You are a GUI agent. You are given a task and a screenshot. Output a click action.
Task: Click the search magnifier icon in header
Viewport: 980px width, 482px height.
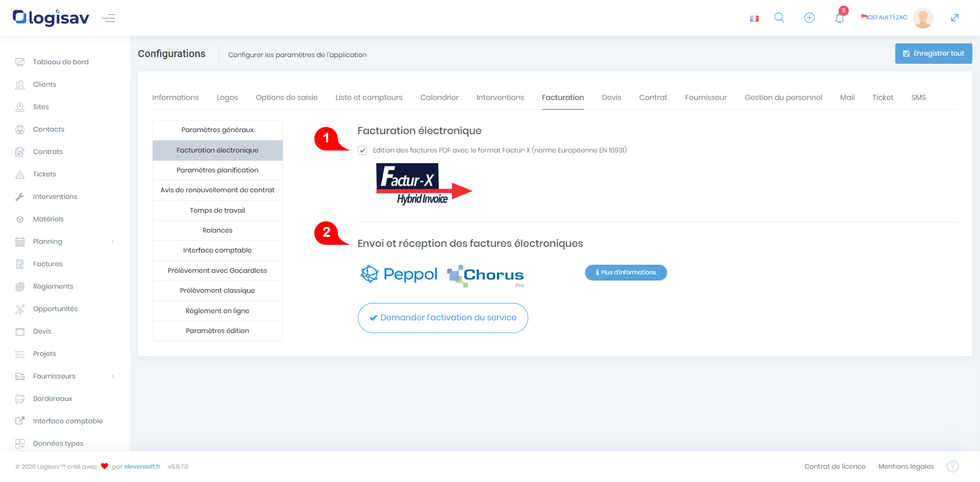[779, 18]
